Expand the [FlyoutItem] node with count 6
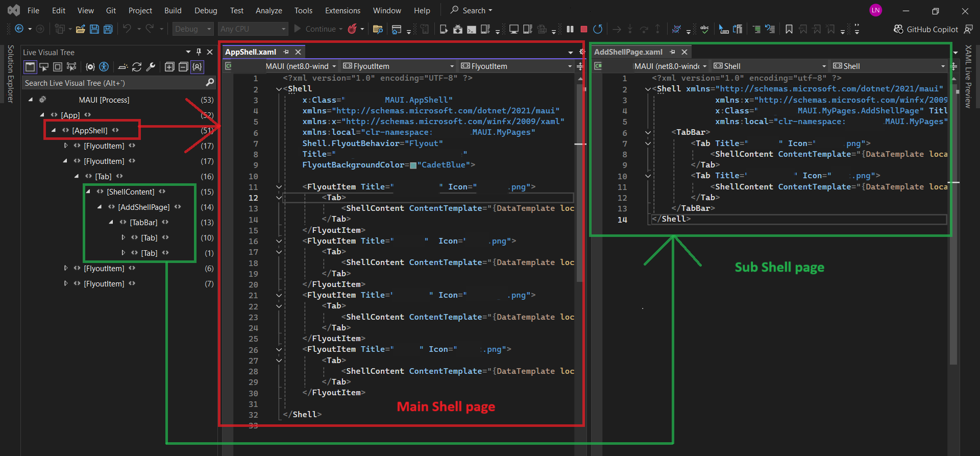Screen dimensions: 980x456 point(65,269)
